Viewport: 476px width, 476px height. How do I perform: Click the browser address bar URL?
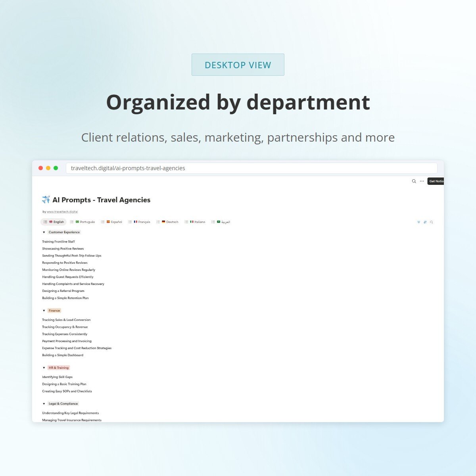(128, 168)
